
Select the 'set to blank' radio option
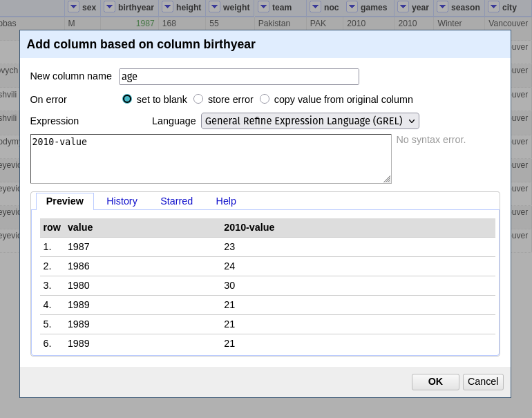click(x=127, y=99)
